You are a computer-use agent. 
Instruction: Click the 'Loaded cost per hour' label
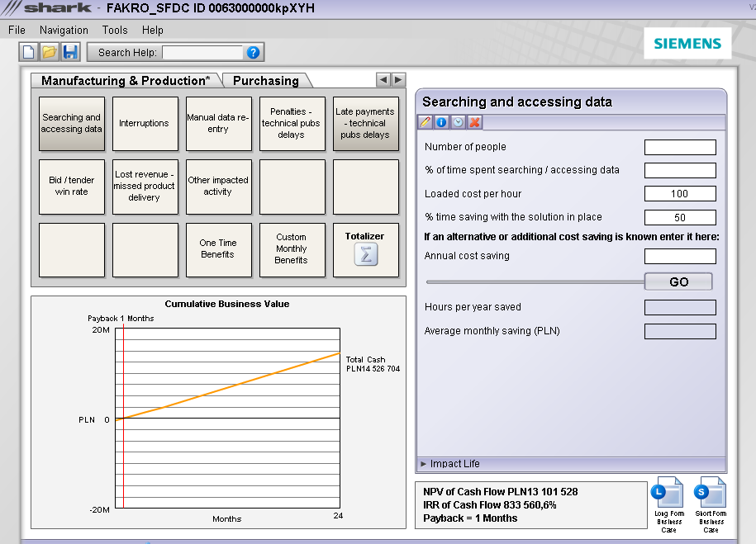pos(473,194)
